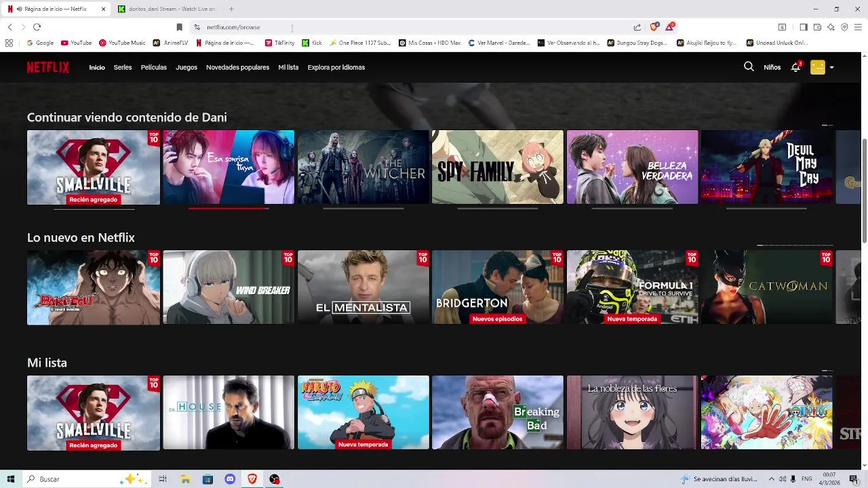Open the Leo AI sparkle icon
The height and width of the screenshot is (488, 868).
pyautogui.click(x=831, y=27)
